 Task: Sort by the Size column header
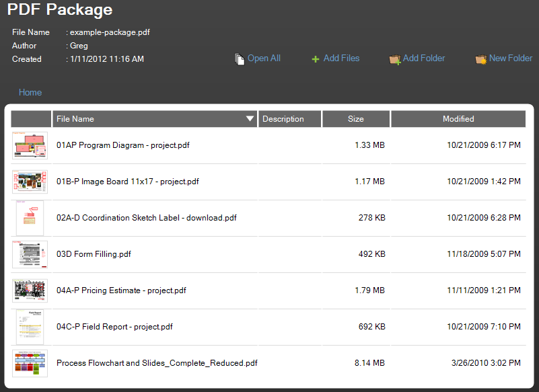tap(356, 119)
